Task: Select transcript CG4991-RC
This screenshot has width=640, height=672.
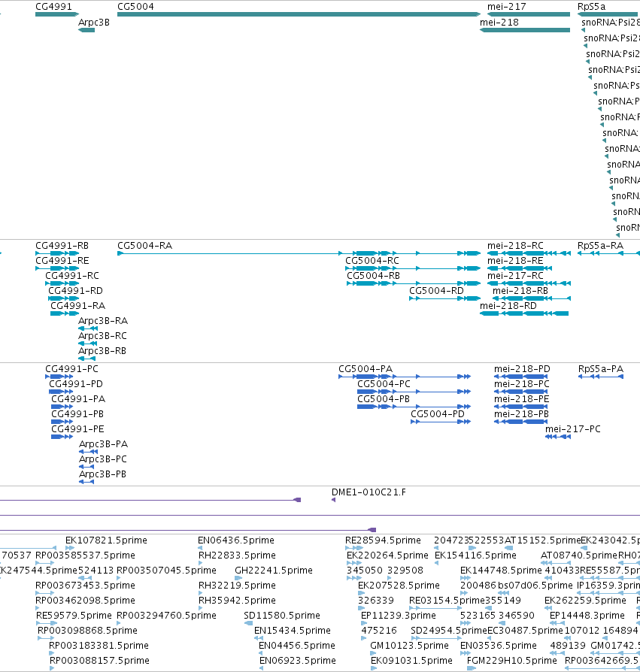Action: tap(72, 276)
